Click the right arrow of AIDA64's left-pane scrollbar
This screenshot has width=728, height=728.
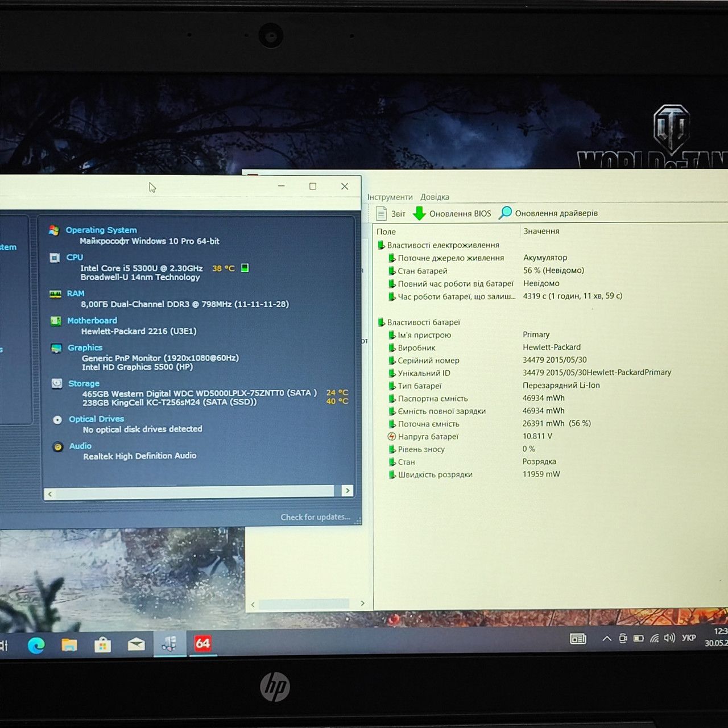[363, 603]
